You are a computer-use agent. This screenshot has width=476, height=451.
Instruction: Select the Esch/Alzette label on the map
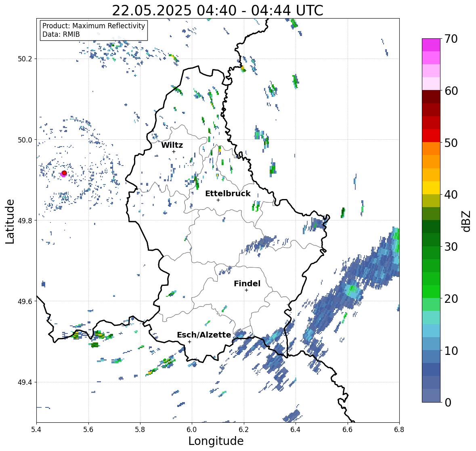click(204, 335)
